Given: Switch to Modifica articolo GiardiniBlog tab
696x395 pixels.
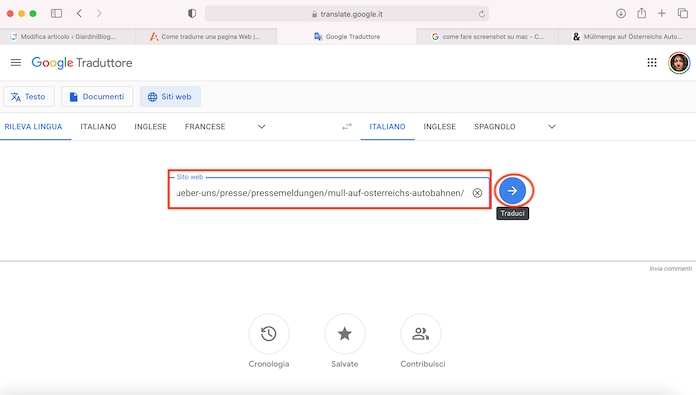Looking at the screenshot, I should coord(68,36).
